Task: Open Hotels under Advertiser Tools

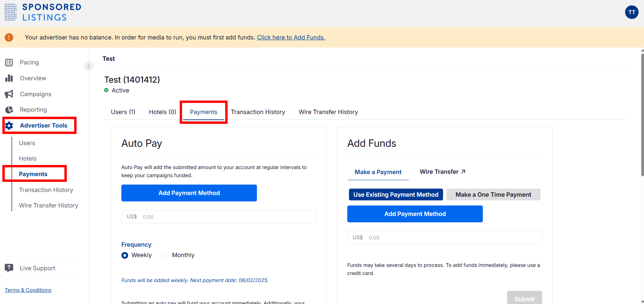Action: [28, 159]
